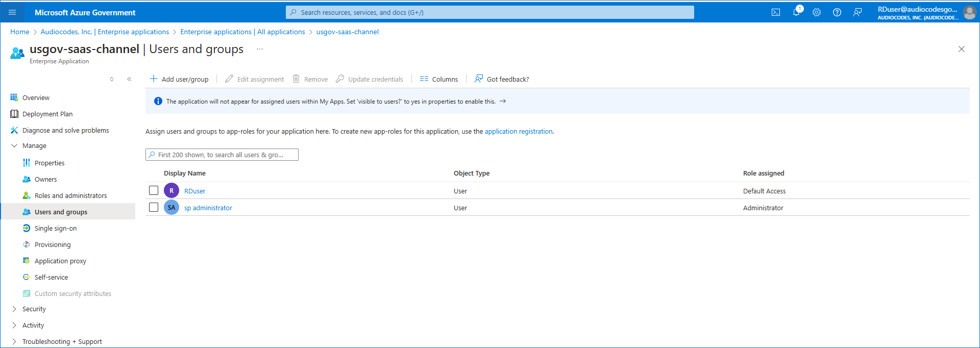The image size is (980, 348).
Task: Click the RDuser avatar circle
Action: tap(171, 190)
